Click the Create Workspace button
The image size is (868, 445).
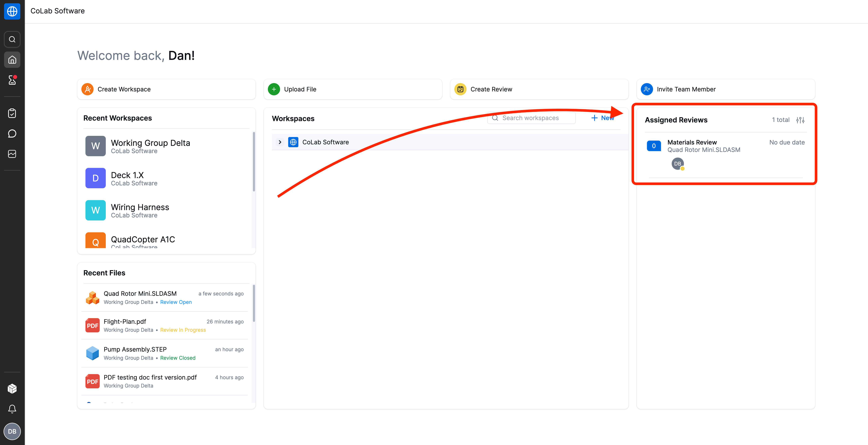[166, 89]
